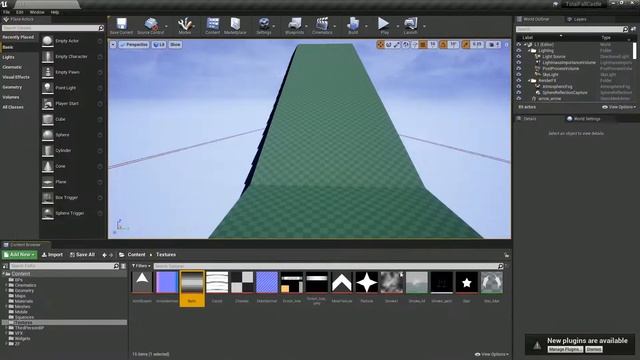Open the Settings toolbar icon
Viewport: 640px width, 360px height.
coord(264,25)
